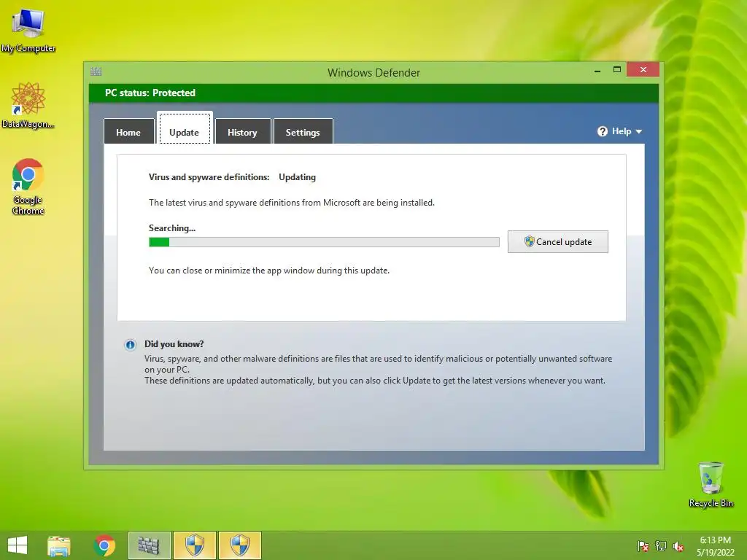Screen dimensions: 747x560
Task: Open the Action Center flag tray icon
Action: coord(643,546)
